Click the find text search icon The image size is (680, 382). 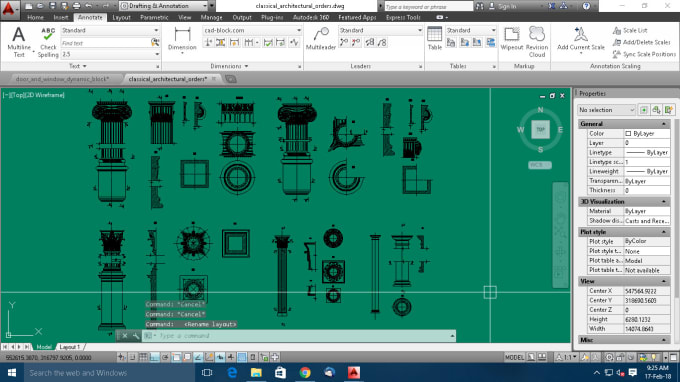[155, 42]
